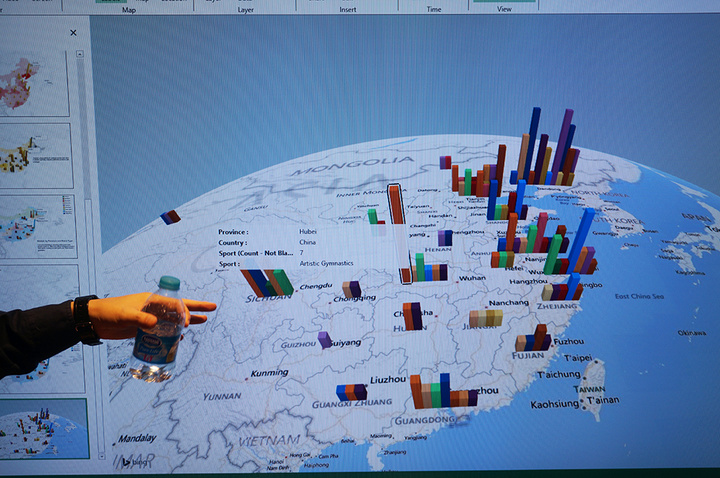
Task: Click the Liuzhou city label
Action: click(388, 380)
